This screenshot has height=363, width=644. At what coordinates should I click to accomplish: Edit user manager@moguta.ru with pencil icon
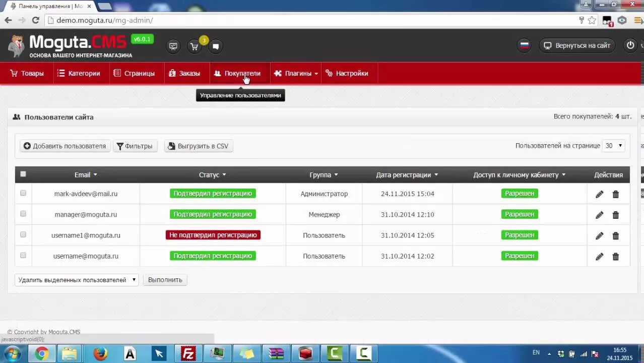pos(599,215)
